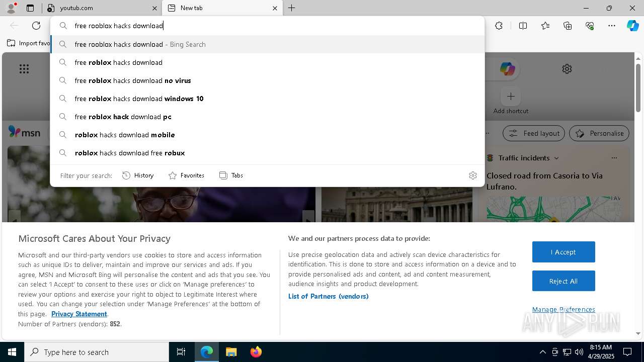Refresh the page with reload icon

[36, 26]
